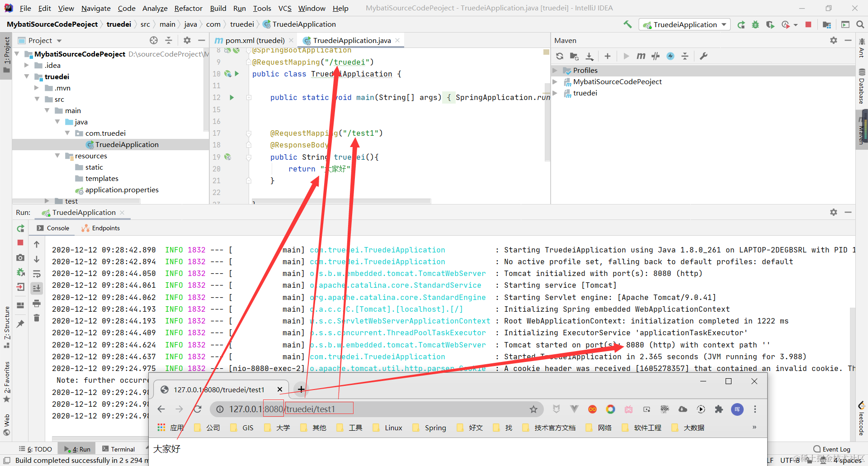The height and width of the screenshot is (466, 868).
Task: Click Execute Maven Goal 'm' icon
Action: click(641, 56)
